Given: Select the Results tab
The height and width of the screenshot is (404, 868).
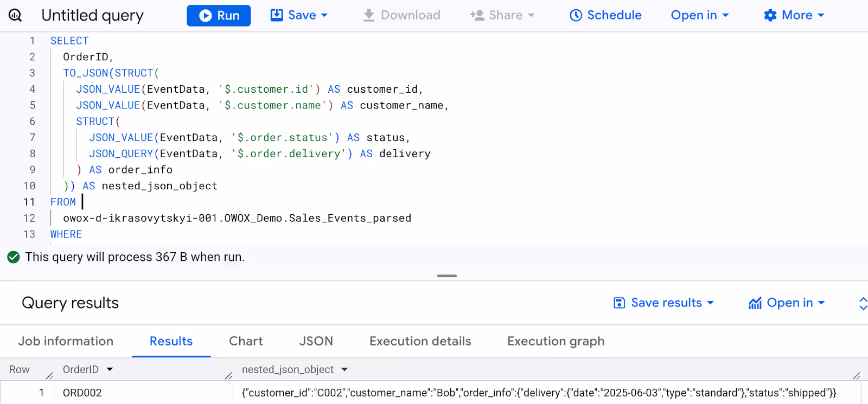Looking at the screenshot, I should 171,341.
